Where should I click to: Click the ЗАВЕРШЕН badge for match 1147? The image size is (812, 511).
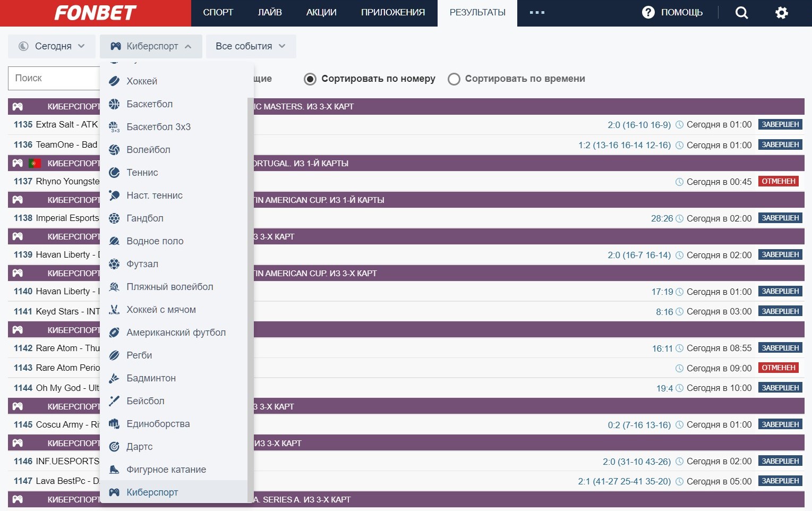click(x=780, y=481)
